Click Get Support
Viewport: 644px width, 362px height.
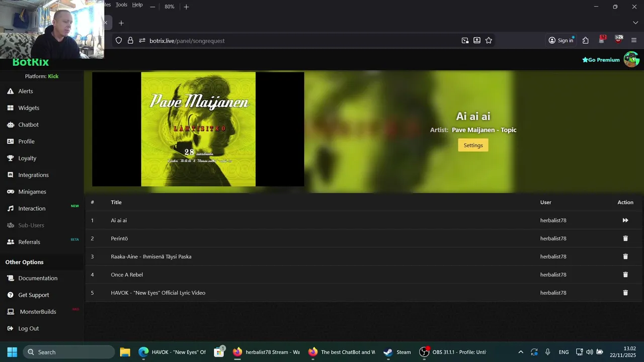point(34,295)
